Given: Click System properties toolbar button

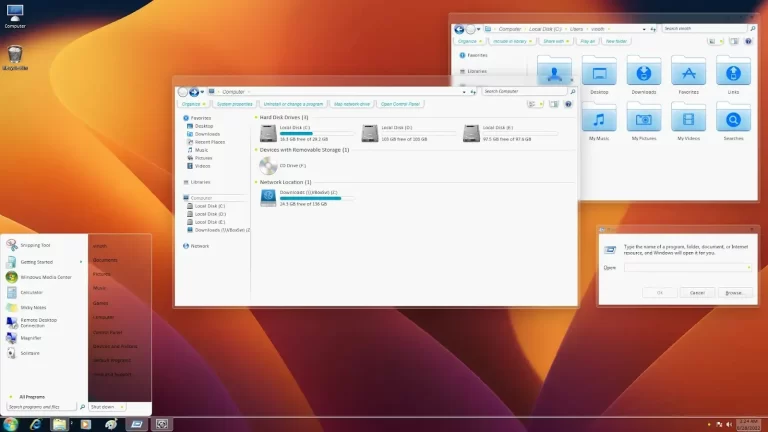Looking at the screenshot, I should (235, 104).
